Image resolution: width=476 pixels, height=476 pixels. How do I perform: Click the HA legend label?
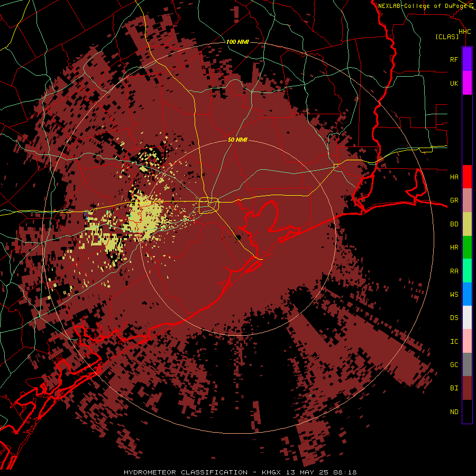click(x=454, y=177)
